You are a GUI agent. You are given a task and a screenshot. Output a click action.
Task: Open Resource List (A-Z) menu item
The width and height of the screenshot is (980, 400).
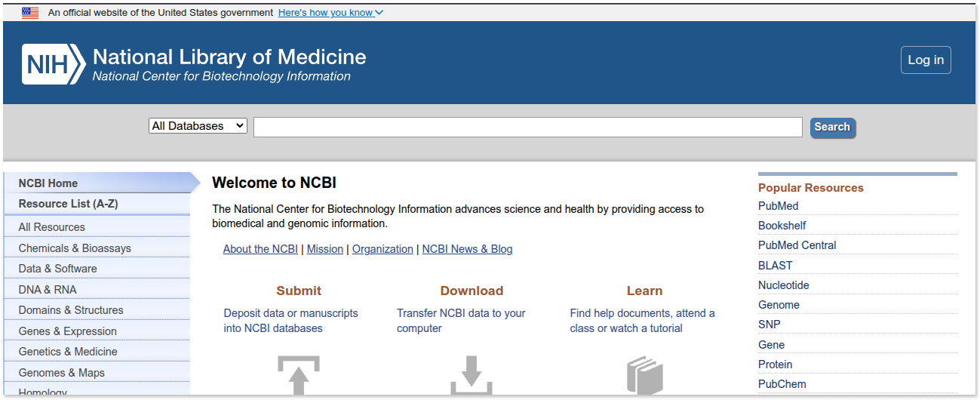click(x=68, y=204)
